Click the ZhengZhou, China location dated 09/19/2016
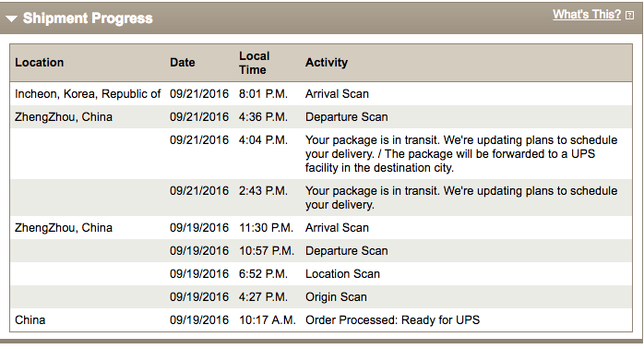 [64, 228]
